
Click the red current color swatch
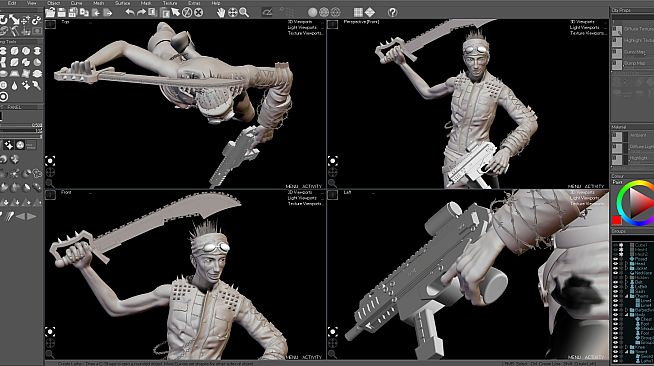[617, 220]
